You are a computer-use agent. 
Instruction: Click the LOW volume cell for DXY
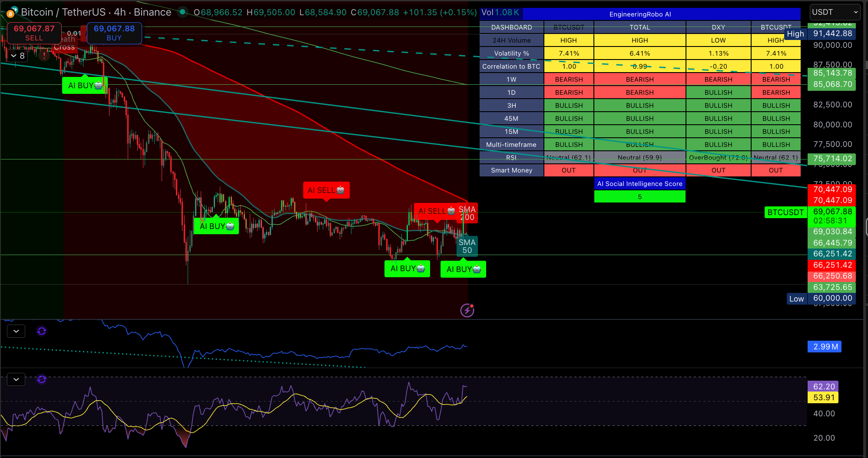click(718, 40)
